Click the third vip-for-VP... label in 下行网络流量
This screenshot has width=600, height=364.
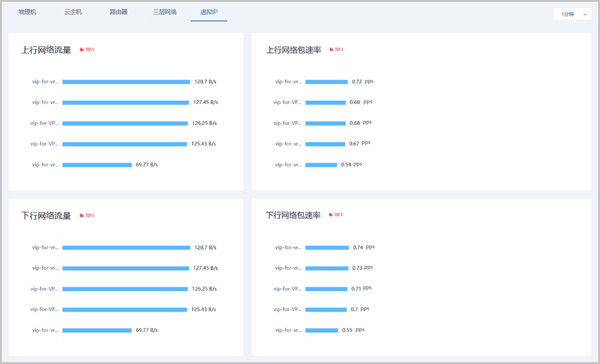pyautogui.click(x=45, y=289)
